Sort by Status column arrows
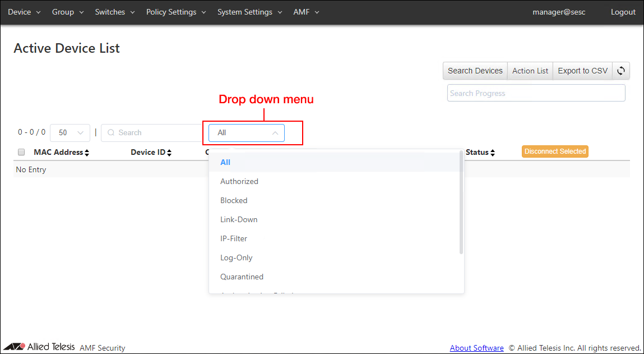 point(493,153)
